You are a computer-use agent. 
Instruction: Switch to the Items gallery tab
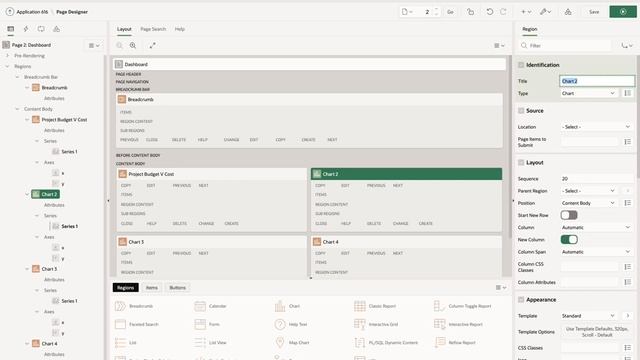pyautogui.click(x=152, y=288)
